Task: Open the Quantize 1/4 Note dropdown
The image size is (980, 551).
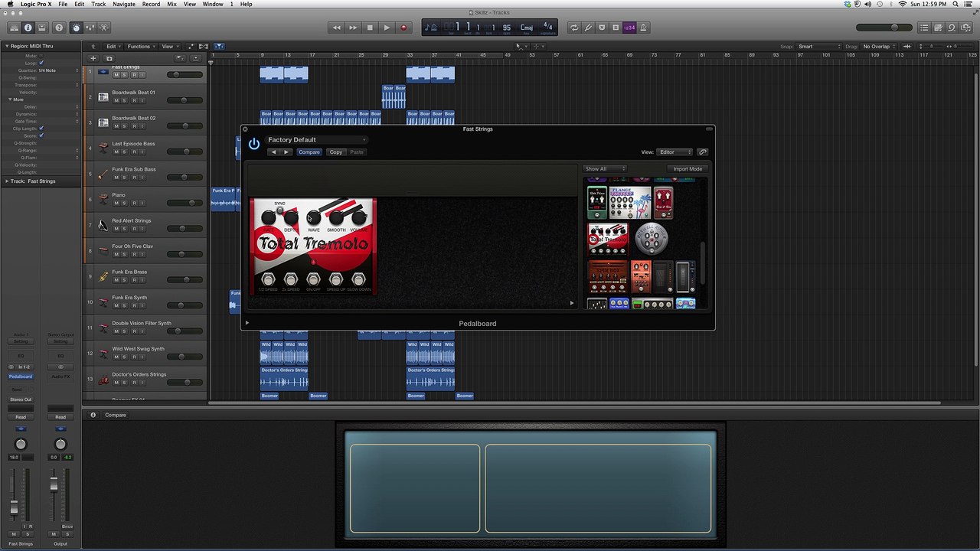Action: [58, 70]
